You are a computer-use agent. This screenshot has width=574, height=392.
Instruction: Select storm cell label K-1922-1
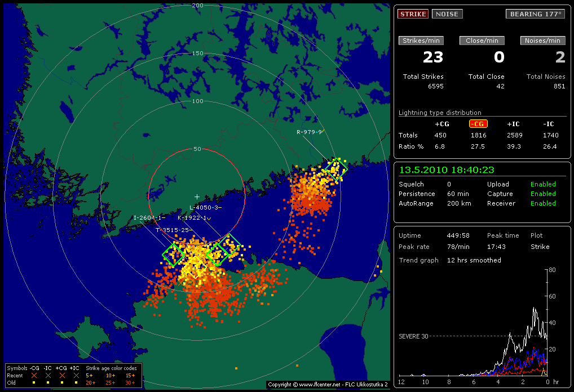tap(192, 217)
